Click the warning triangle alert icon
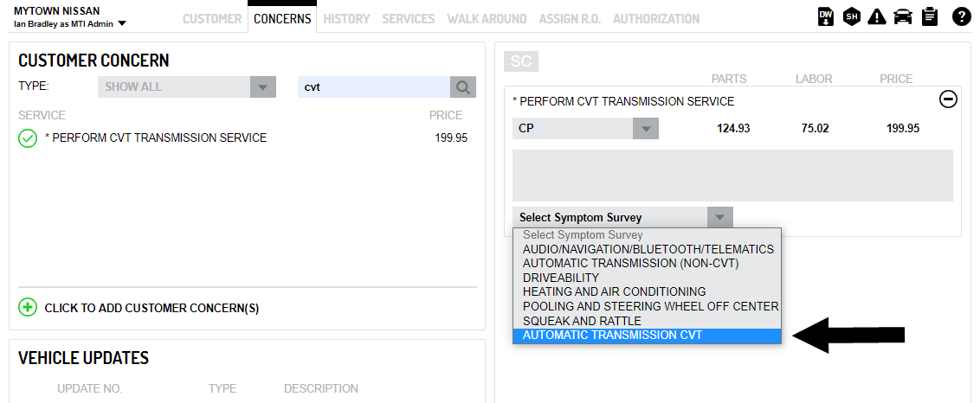Image resolution: width=980 pixels, height=403 pixels. pyautogui.click(x=877, y=16)
